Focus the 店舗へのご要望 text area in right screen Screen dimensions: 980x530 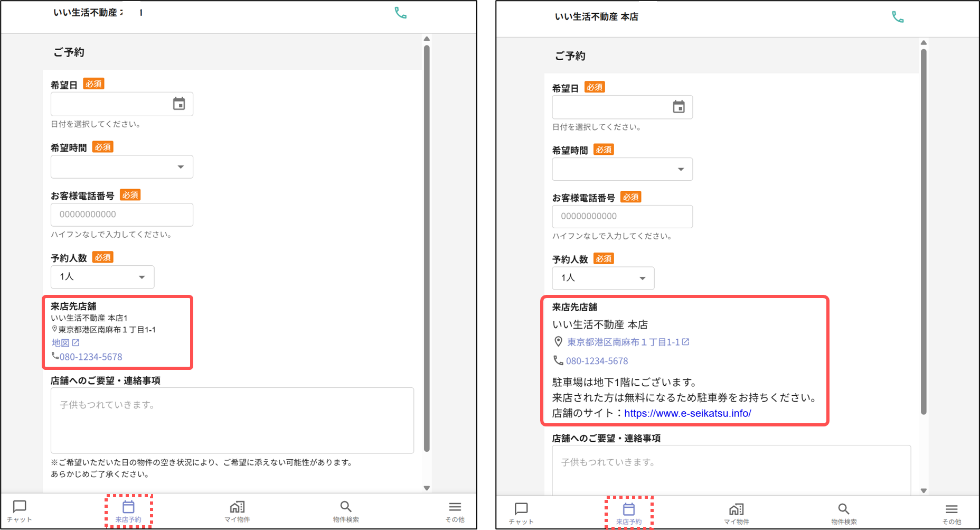(731, 470)
